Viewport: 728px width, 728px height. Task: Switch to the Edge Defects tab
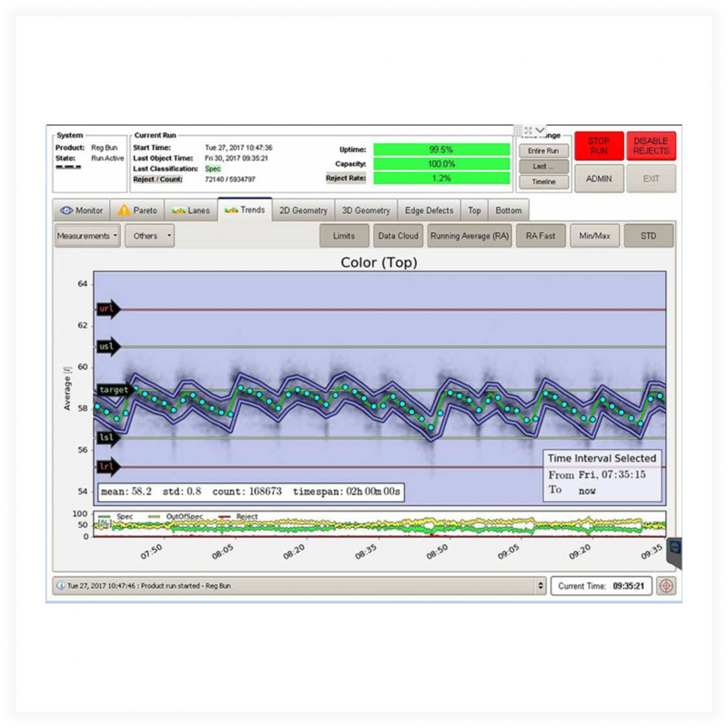(x=429, y=210)
